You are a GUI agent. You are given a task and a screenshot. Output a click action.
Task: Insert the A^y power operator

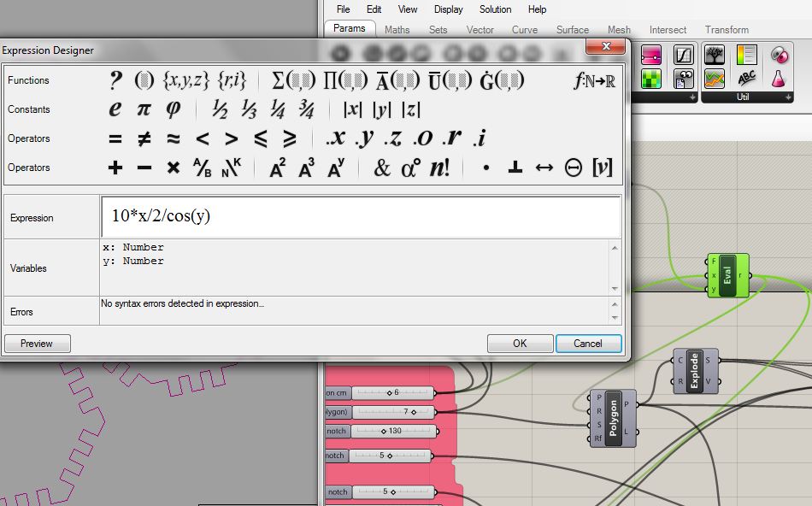pyautogui.click(x=336, y=168)
